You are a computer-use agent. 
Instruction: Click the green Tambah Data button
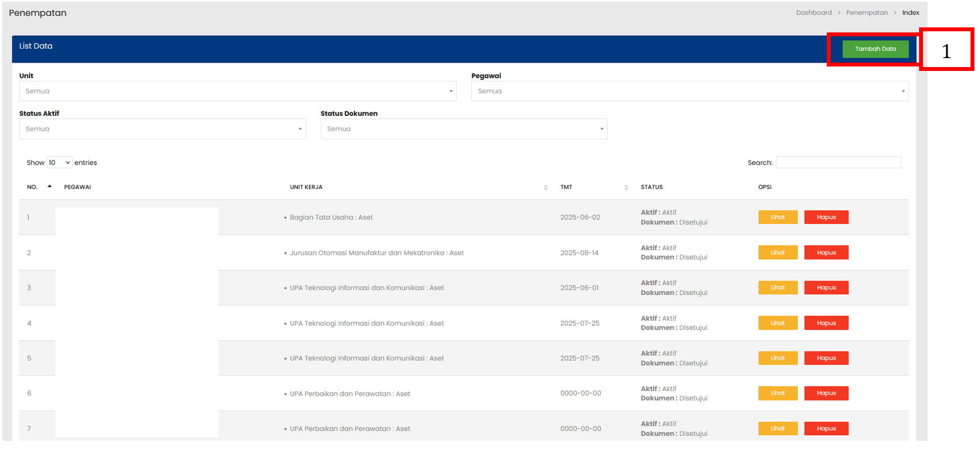coord(875,49)
